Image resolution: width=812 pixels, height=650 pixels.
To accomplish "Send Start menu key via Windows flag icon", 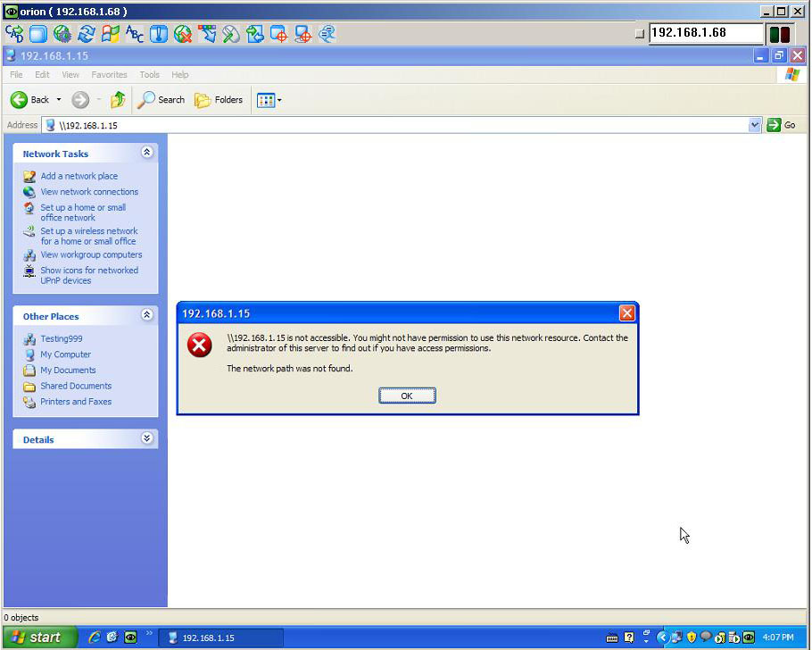I will pos(111,34).
